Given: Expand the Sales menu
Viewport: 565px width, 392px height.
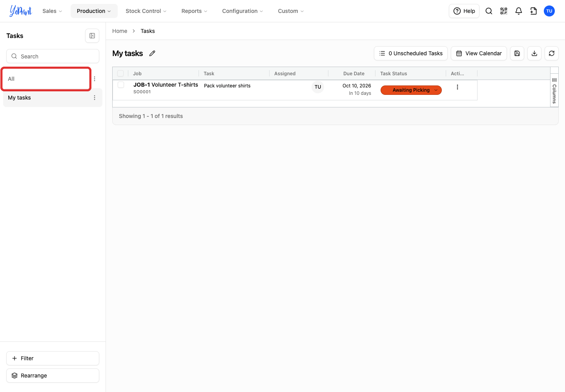Looking at the screenshot, I should coord(52,11).
